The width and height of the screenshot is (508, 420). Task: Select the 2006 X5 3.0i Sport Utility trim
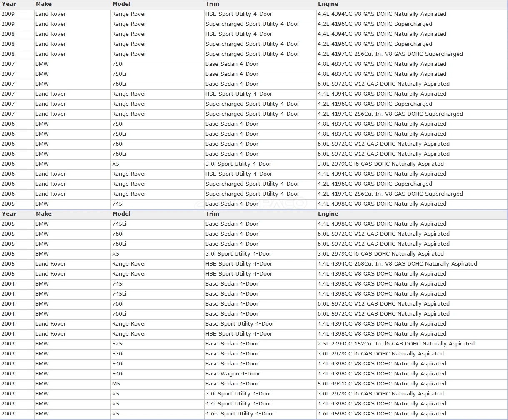260,164
